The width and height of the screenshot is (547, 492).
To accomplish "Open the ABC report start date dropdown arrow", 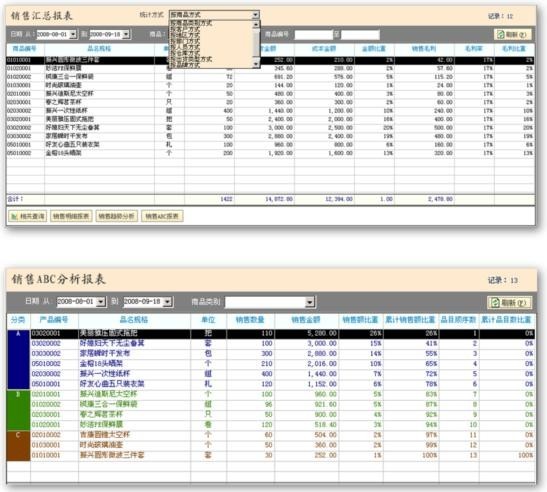I will point(101,301).
